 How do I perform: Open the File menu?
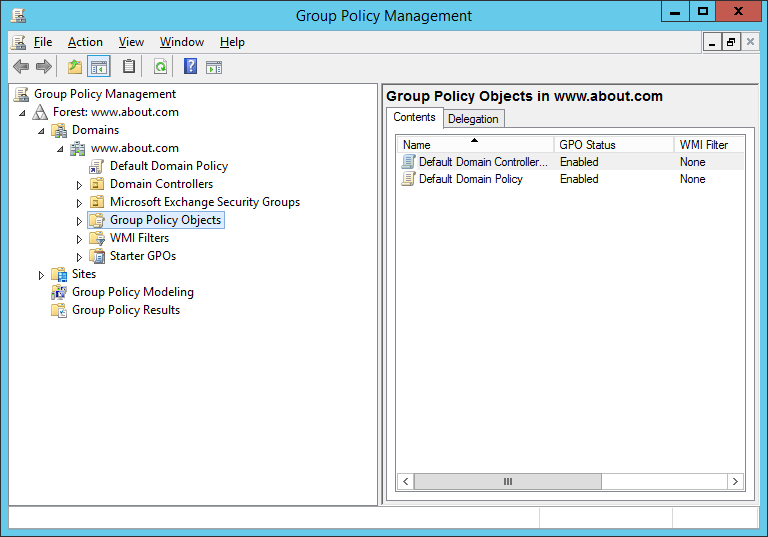coord(43,43)
